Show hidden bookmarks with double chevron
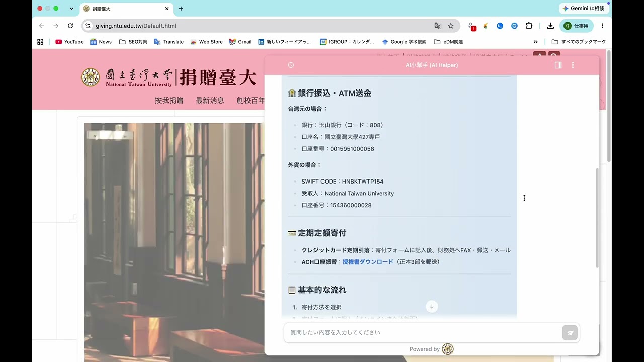Image resolution: width=644 pixels, height=362 pixels. click(535, 42)
